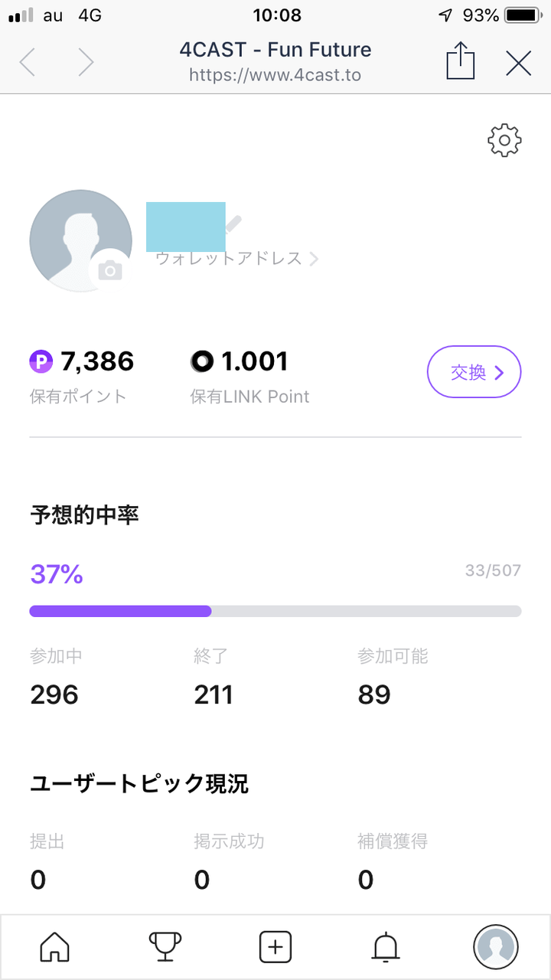This screenshot has height=980, width=551.
Task: Tap the camera icon on profile photo
Action: (110, 269)
